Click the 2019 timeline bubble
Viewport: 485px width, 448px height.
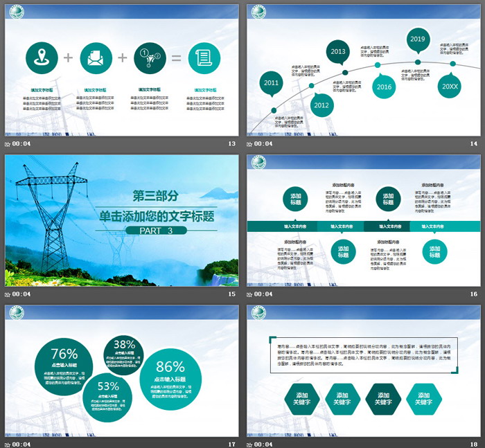[x=417, y=39]
